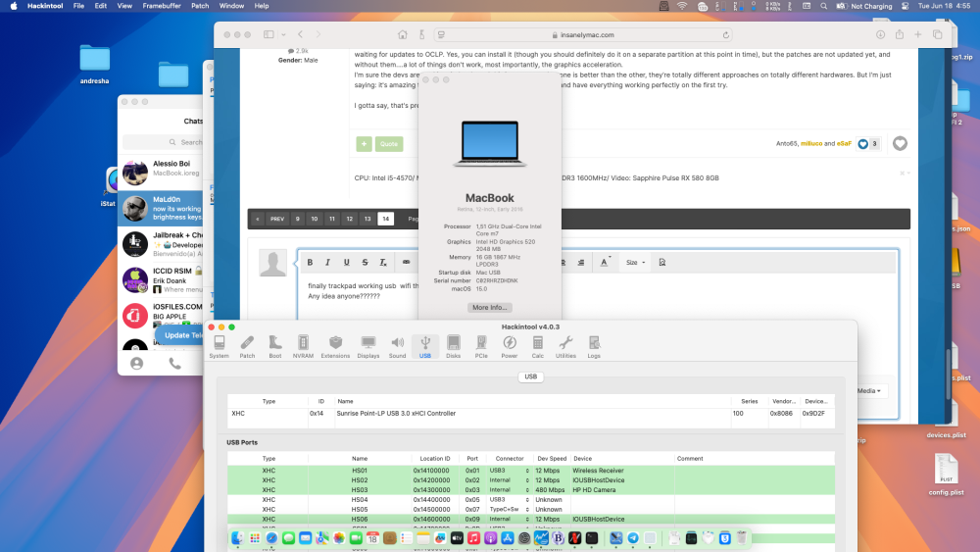Preview the post in the reply editor

click(661, 263)
